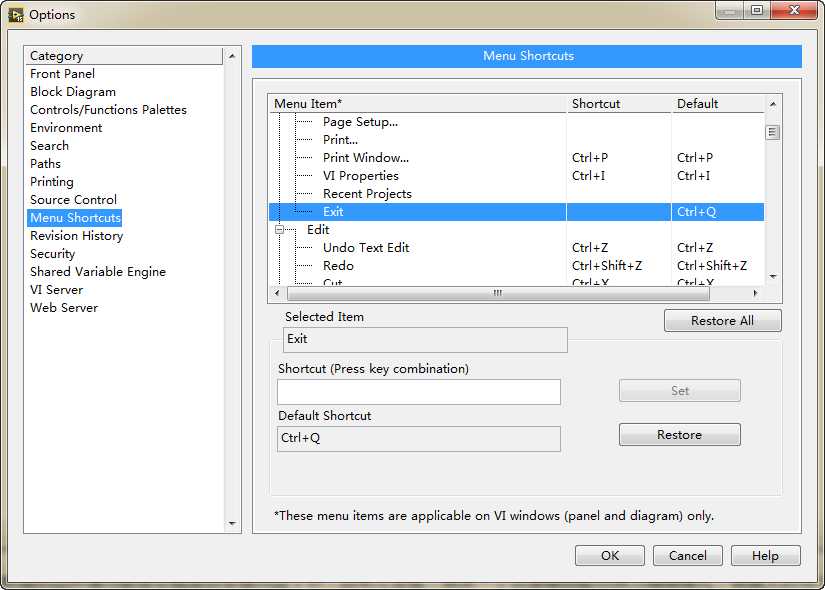Open Help for the Options dialog
825x590 pixels.
pos(765,556)
